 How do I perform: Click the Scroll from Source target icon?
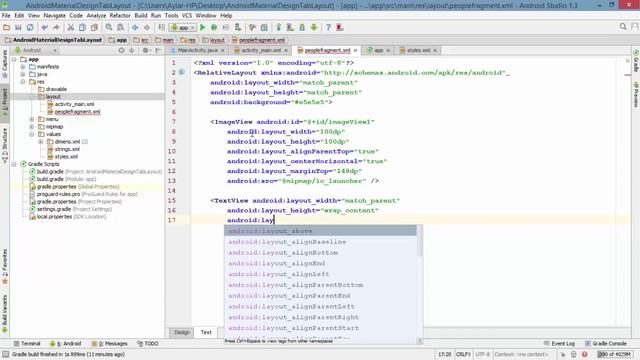121,50
